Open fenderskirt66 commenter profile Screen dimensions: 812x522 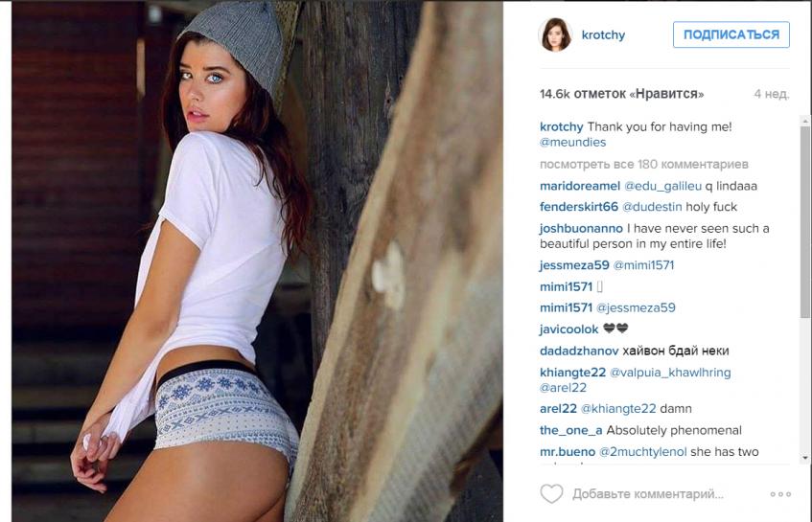click(579, 207)
